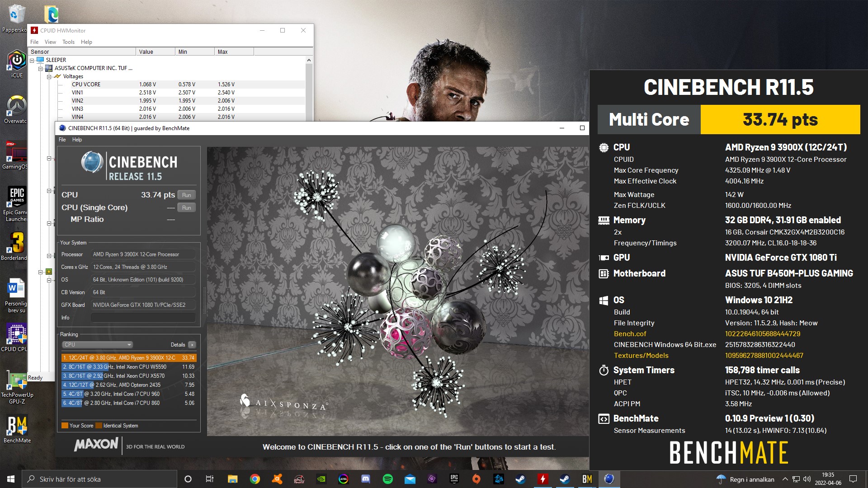Open clock showing 19:35 in taskbar

(x=828, y=479)
